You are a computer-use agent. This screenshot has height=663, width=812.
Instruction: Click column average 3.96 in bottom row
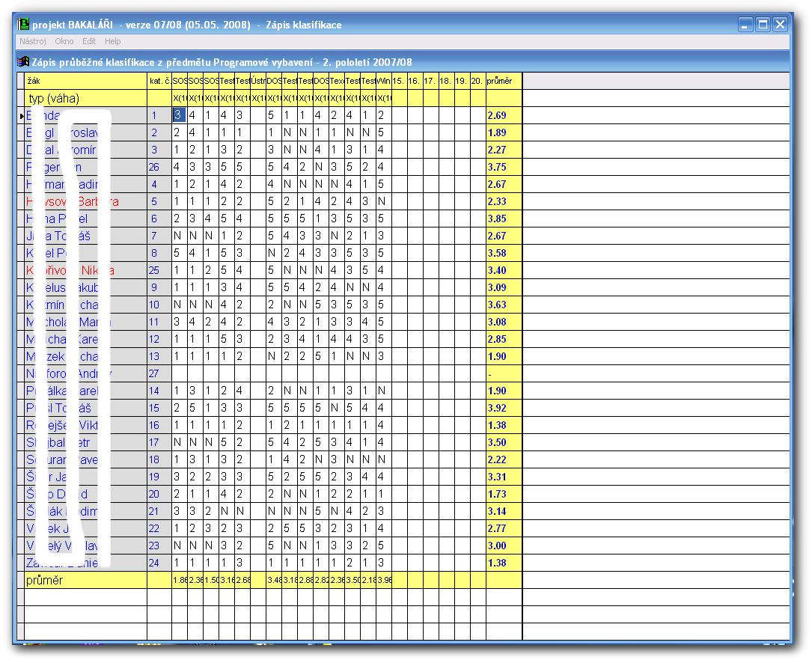[384, 580]
